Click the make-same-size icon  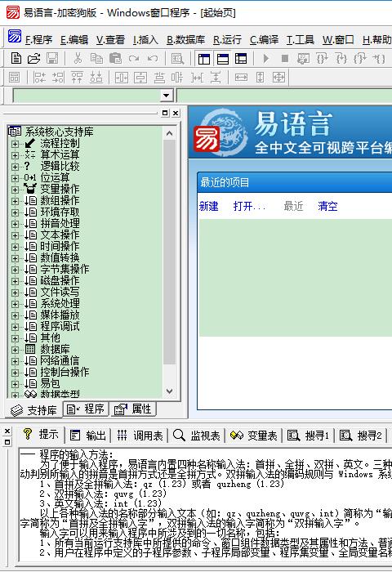[279, 78]
